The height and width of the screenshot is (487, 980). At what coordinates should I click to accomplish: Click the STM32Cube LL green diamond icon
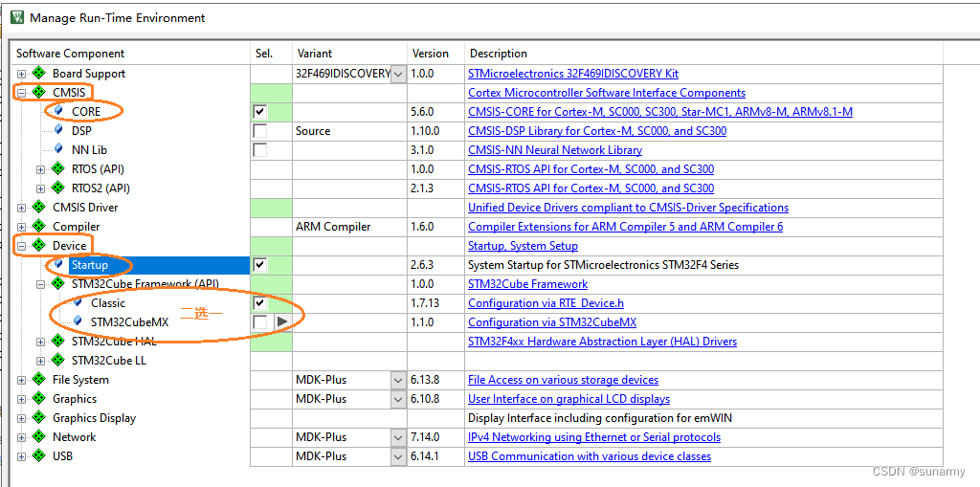58,360
